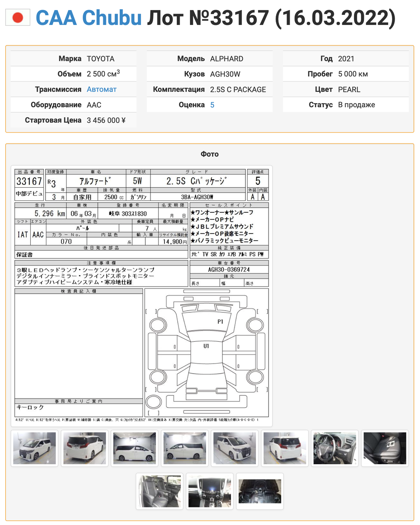Click the year value '2021'
The image size is (420, 525).
[346, 59]
